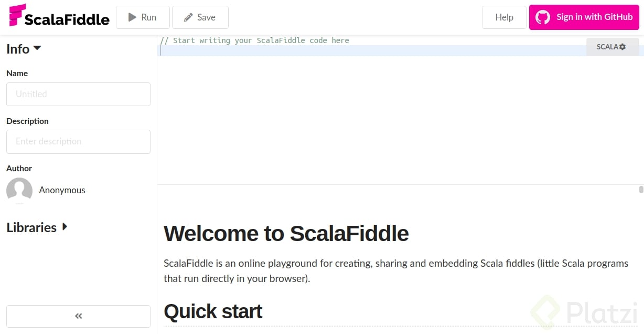Click the Run play triangle icon
644x334 pixels.
click(x=133, y=17)
